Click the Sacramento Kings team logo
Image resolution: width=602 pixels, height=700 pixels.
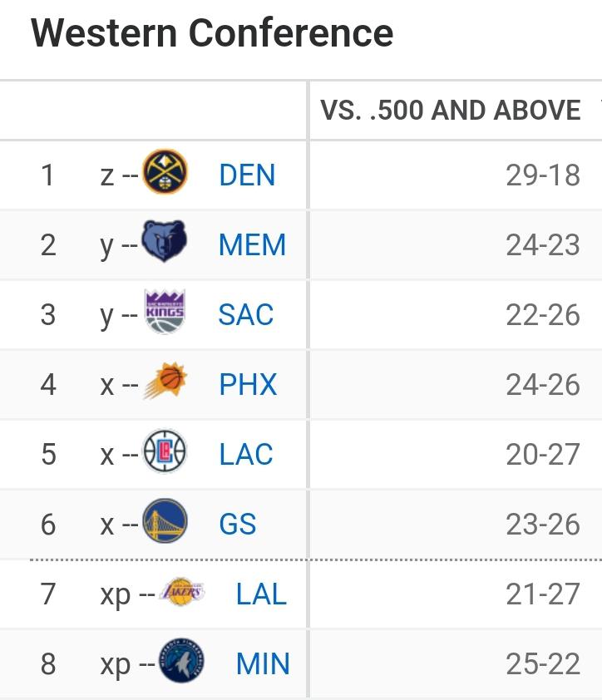(x=164, y=313)
